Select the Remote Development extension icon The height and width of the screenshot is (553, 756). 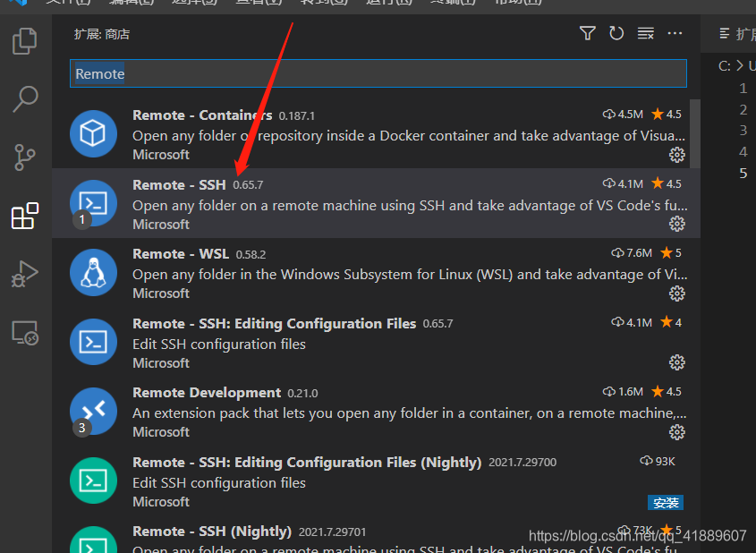coord(93,412)
